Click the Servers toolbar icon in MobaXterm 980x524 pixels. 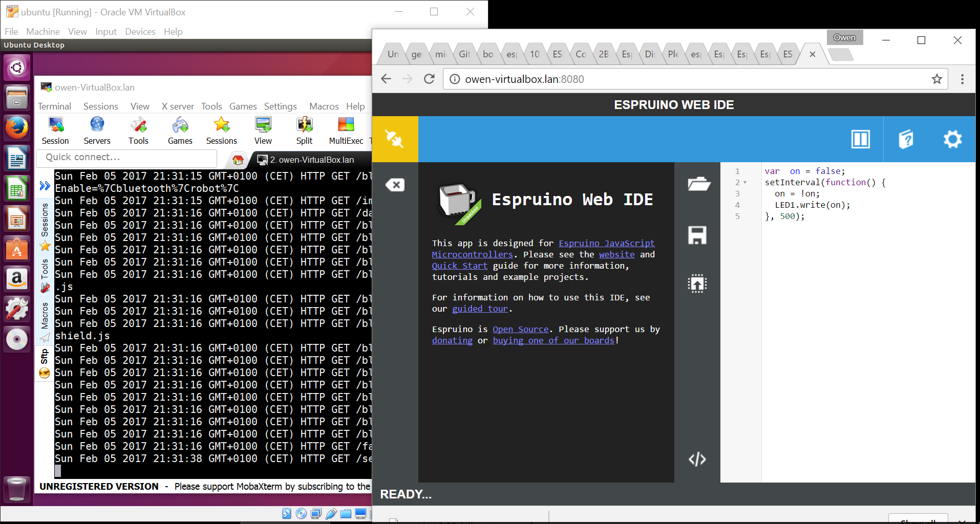point(97,131)
